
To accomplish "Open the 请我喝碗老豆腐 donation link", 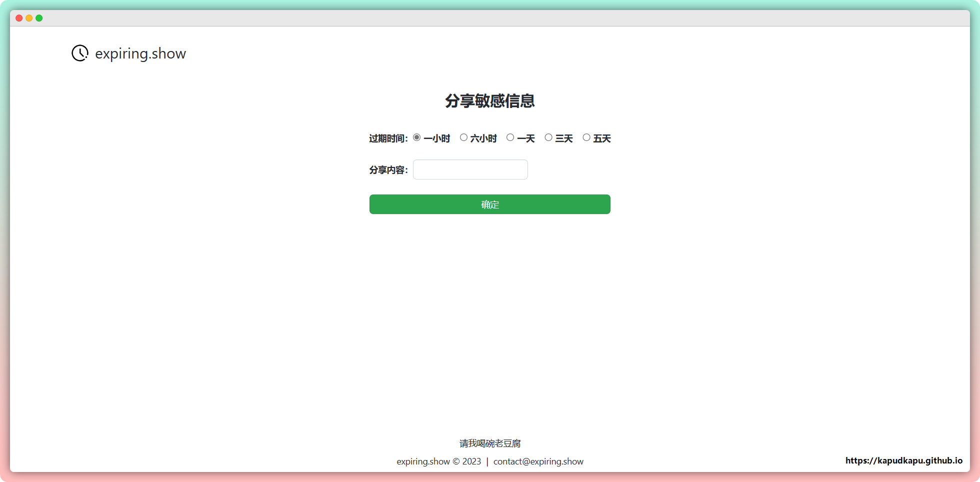I will (x=490, y=443).
